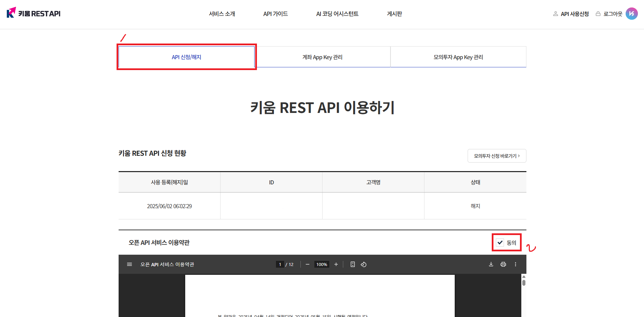Click the PDF viewer vertical scrollbar thumb
This screenshot has width=644, height=317.
(524, 283)
